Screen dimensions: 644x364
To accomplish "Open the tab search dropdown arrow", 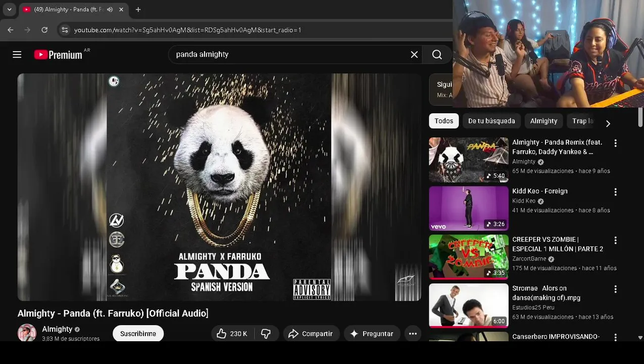I will [9, 9].
